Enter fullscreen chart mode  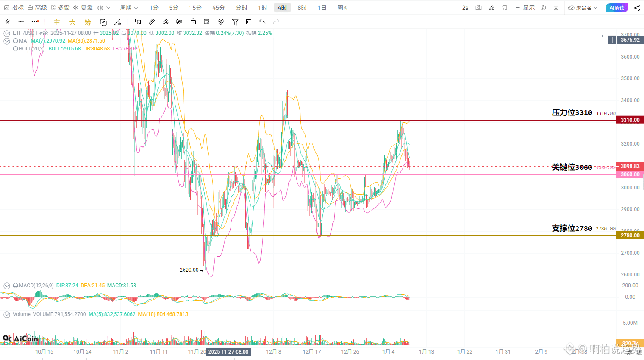pos(556,8)
